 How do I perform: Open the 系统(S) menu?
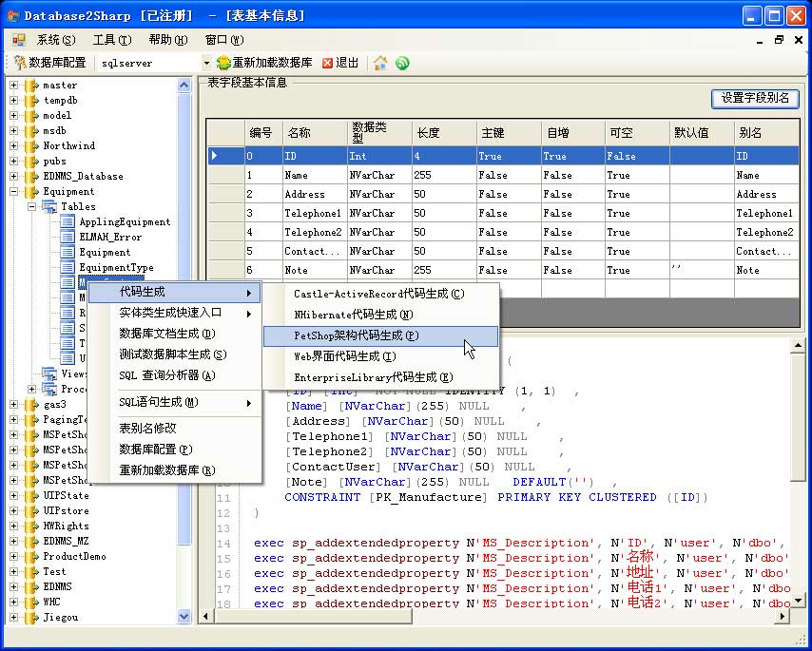coord(56,40)
